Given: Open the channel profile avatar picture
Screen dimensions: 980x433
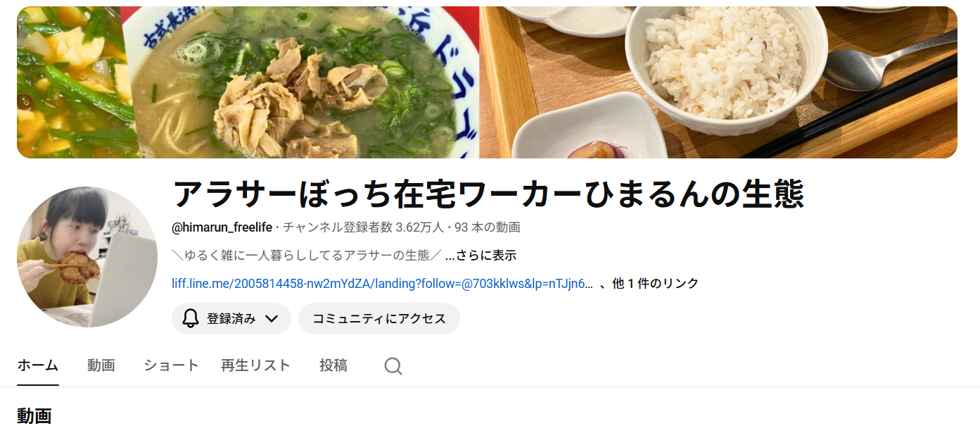Looking at the screenshot, I should pos(87,257).
